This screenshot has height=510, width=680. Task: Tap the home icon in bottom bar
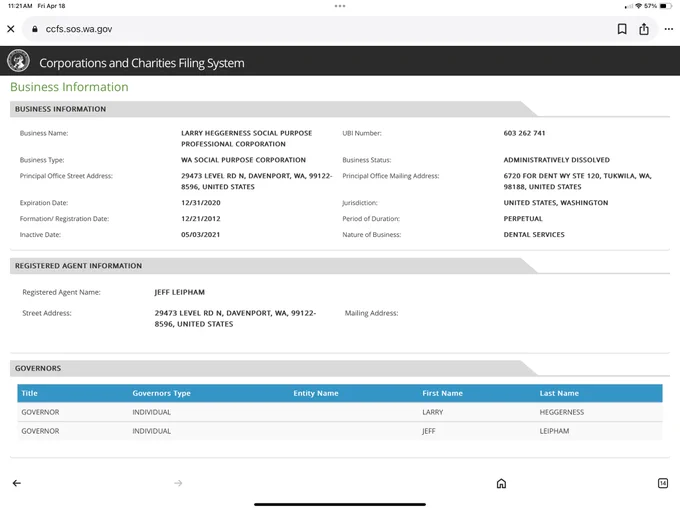(501, 483)
